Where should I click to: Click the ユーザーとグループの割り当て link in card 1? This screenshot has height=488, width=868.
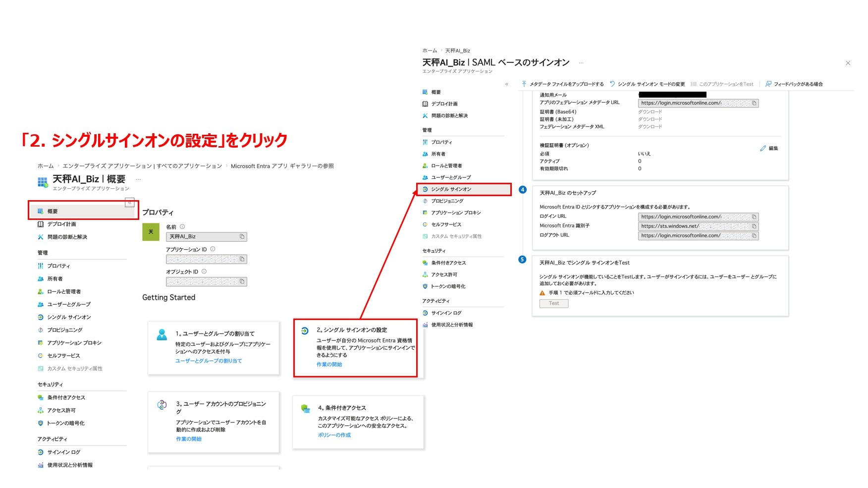(x=209, y=361)
